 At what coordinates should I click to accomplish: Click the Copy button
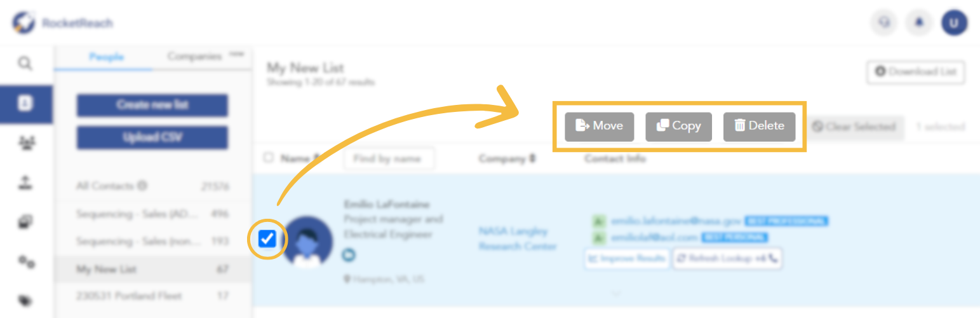pos(679,126)
